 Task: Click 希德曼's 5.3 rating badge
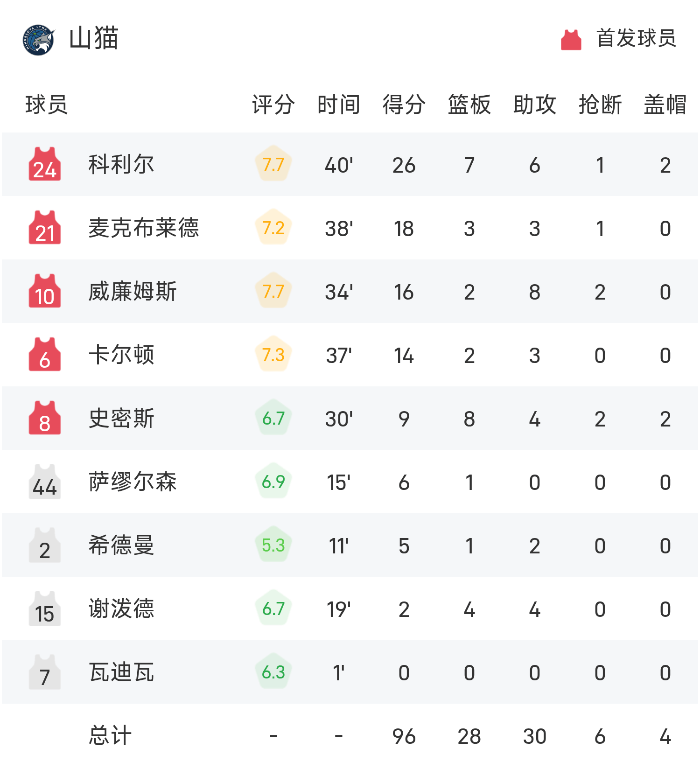[x=273, y=545]
